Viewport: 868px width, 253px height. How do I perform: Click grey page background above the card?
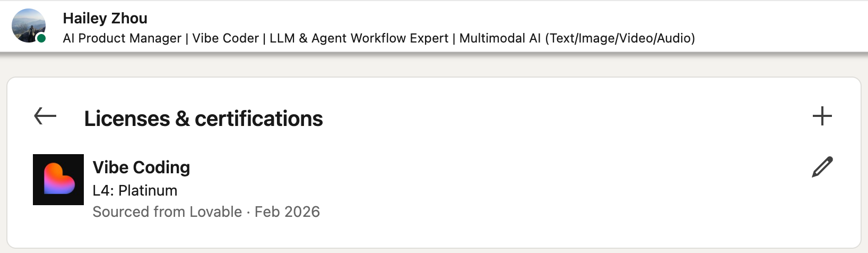(x=424, y=65)
